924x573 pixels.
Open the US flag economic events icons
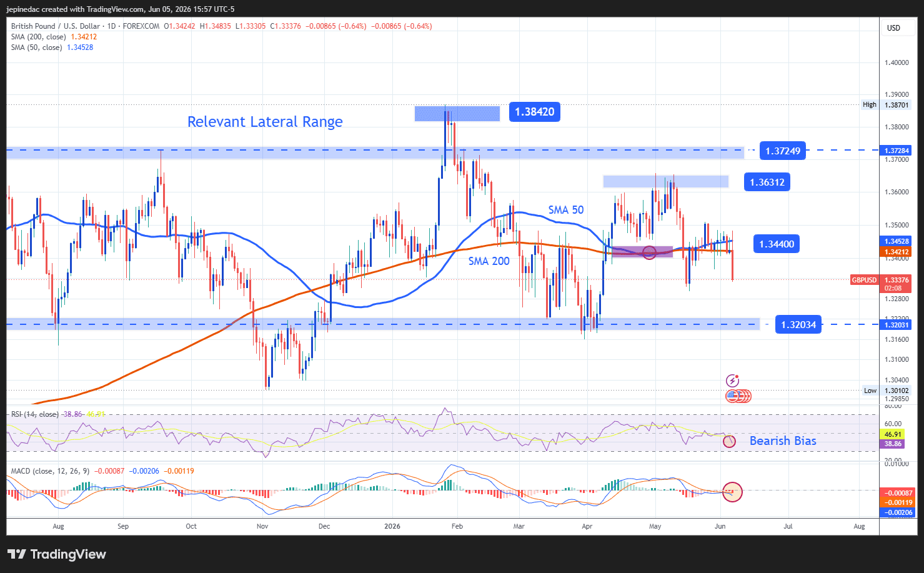(x=738, y=396)
